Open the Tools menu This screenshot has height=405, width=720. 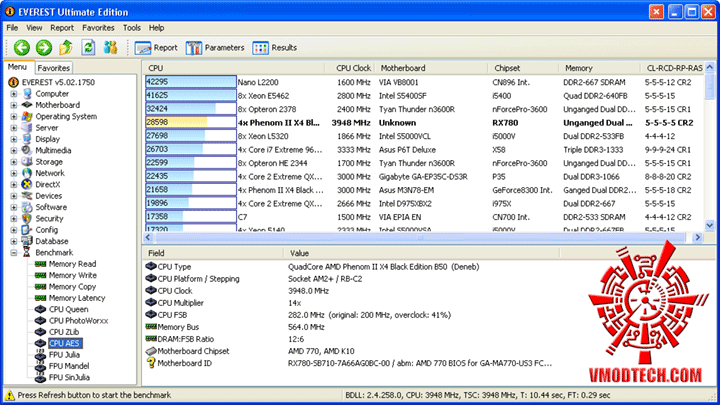[132, 28]
